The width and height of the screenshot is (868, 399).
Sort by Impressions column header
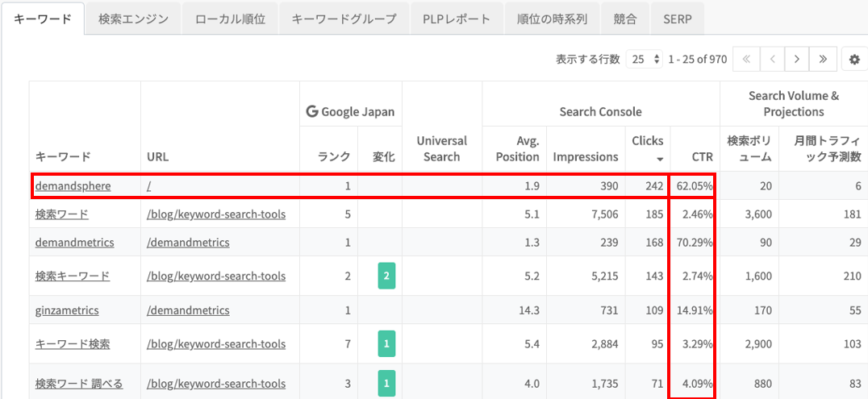586,156
